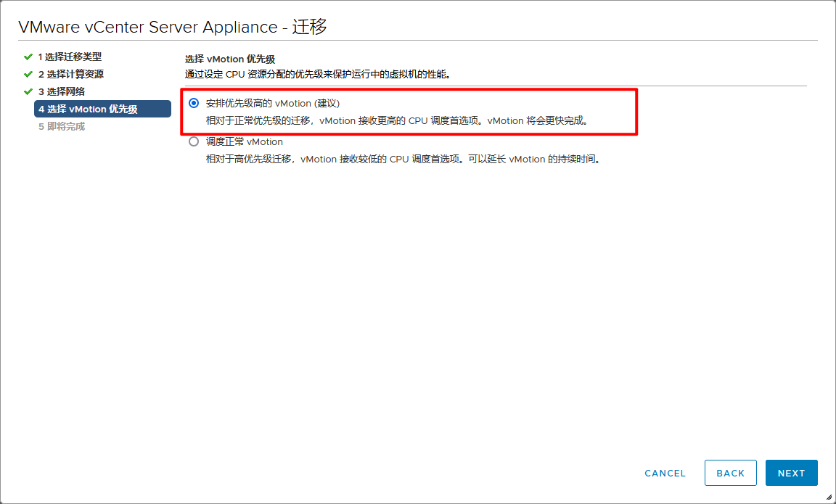The image size is (836, 504).
Task: Click the 调度正常 vMotion label text
Action: click(245, 142)
